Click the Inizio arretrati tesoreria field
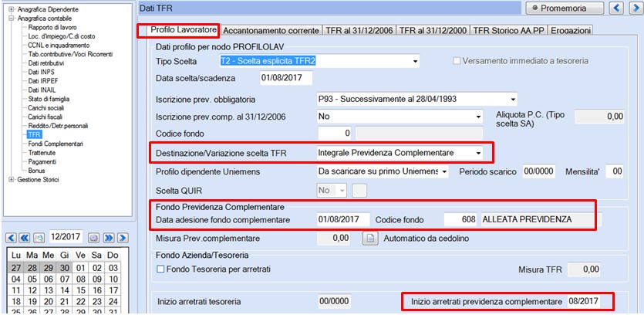This screenshot has height=315, width=644. coord(334,302)
